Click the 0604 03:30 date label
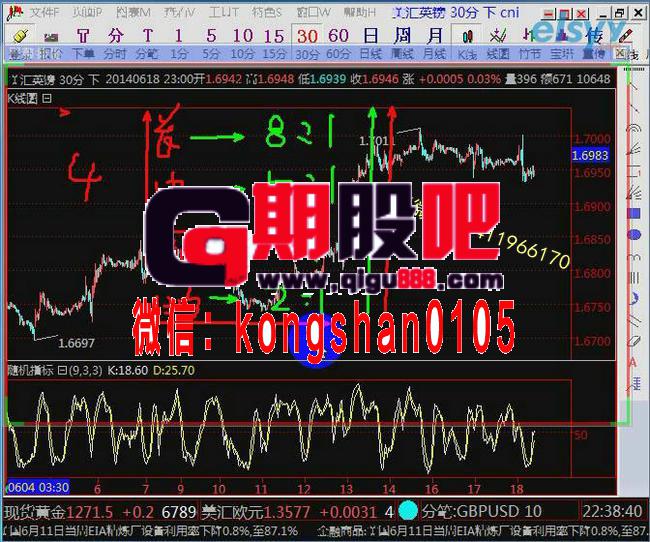Screen dimensions: 650x542 38,487
